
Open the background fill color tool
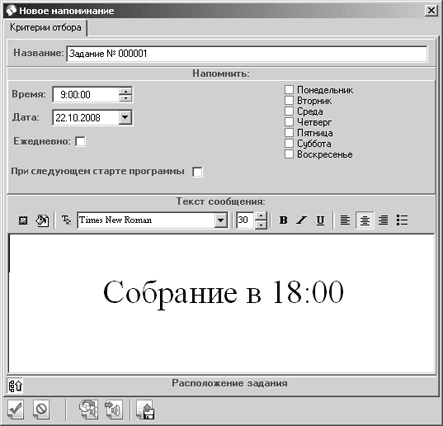(x=42, y=220)
